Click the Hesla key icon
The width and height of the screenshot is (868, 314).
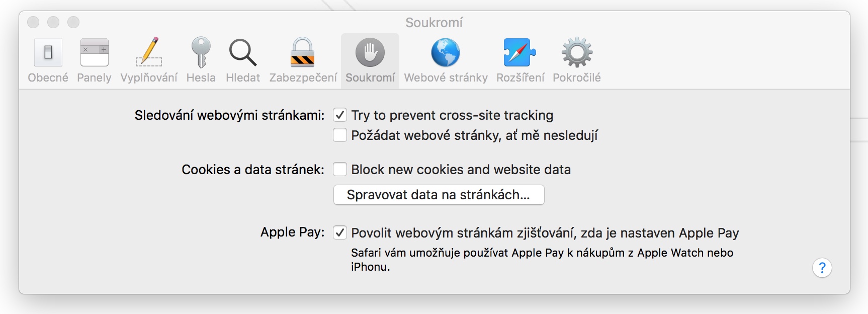tap(201, 52)
